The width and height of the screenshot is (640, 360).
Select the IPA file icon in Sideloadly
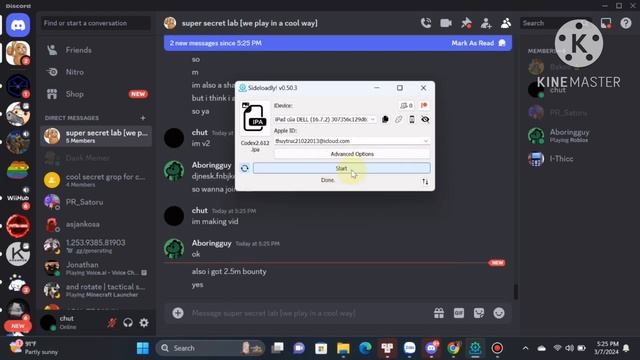click(254, 118)
